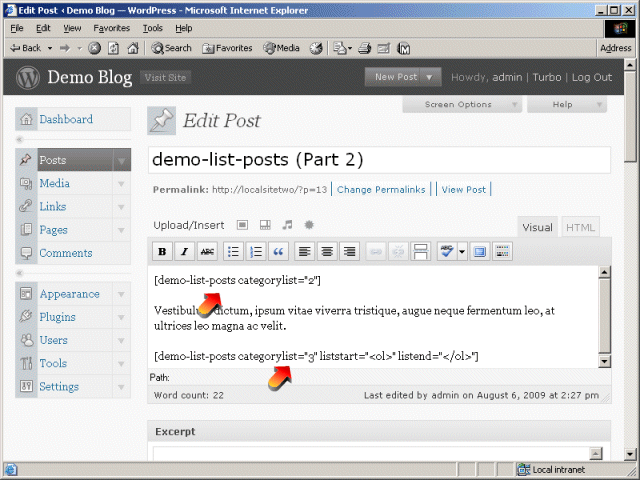Click the page scrollbar up arrow
The image size is (640, 480).
click(630, 65)
